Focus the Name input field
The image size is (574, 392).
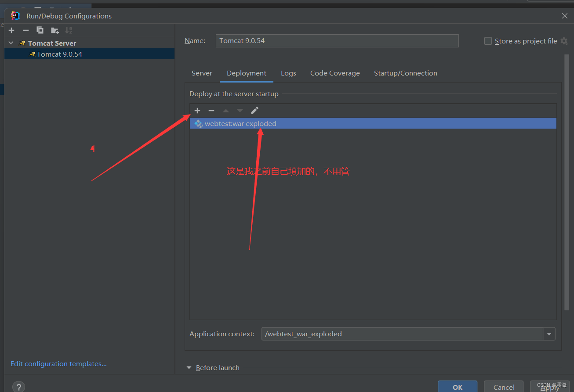tap(337, 41)
